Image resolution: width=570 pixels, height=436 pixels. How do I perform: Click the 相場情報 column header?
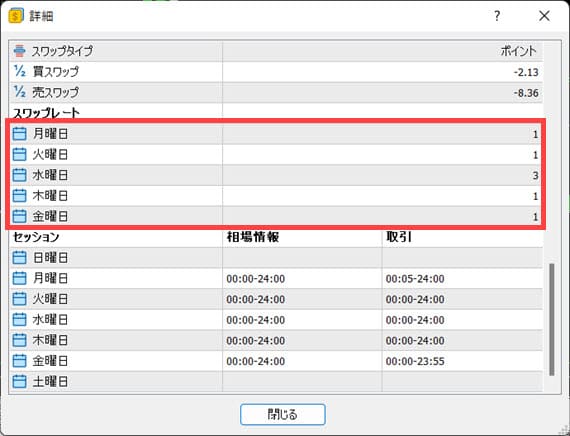click(253, 237)
